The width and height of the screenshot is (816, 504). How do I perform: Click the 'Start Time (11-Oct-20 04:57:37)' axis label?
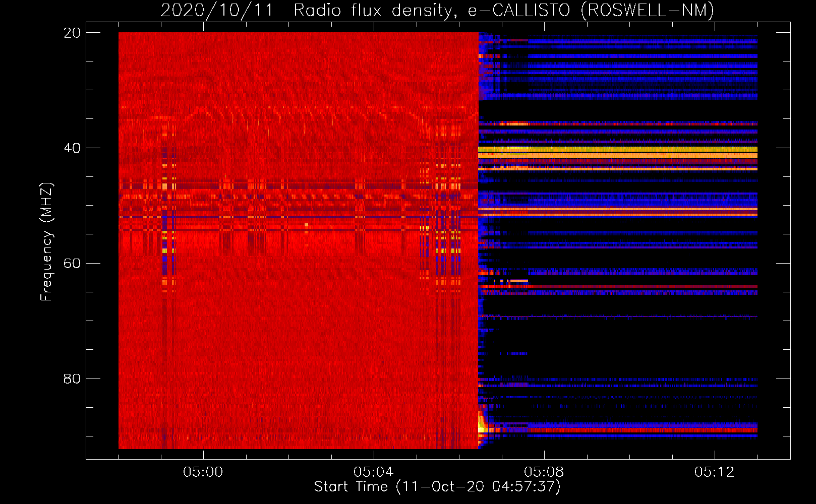[x=437, y=487]
